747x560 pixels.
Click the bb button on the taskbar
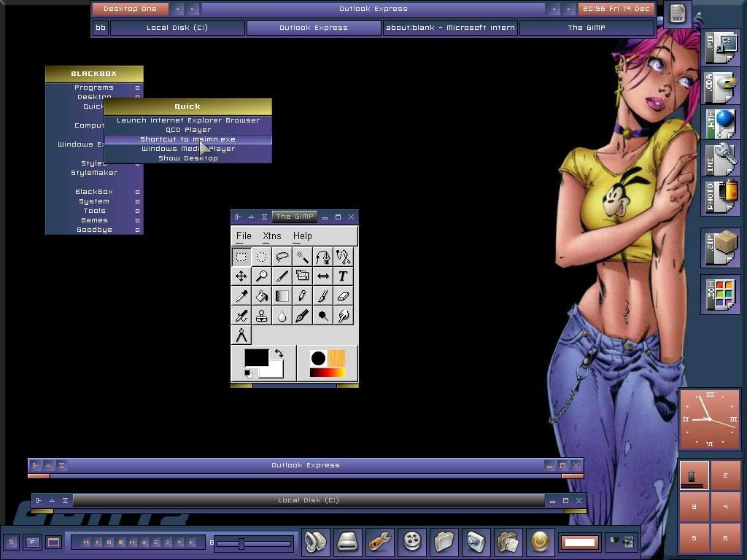[x=101, y=28]
